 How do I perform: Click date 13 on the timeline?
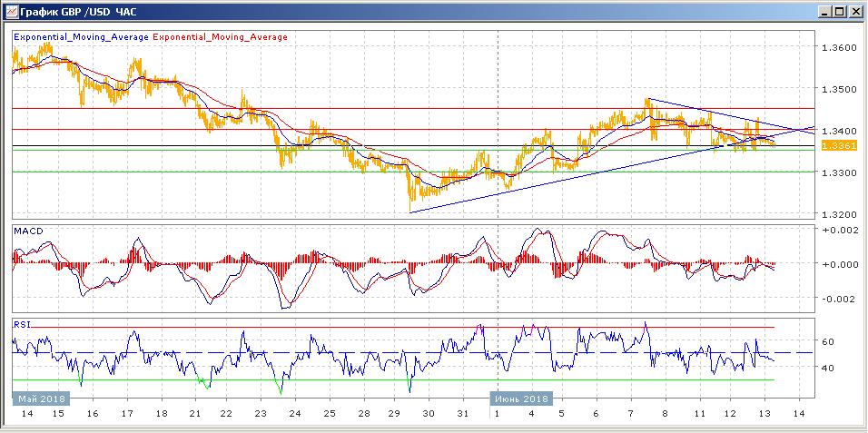coord(765,414)
